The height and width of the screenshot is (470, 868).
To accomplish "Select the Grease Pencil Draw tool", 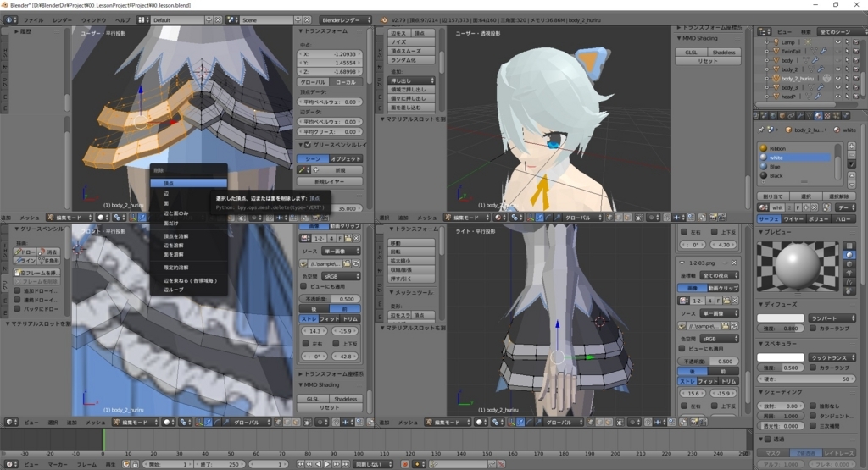I will click(x=25, y=252).
